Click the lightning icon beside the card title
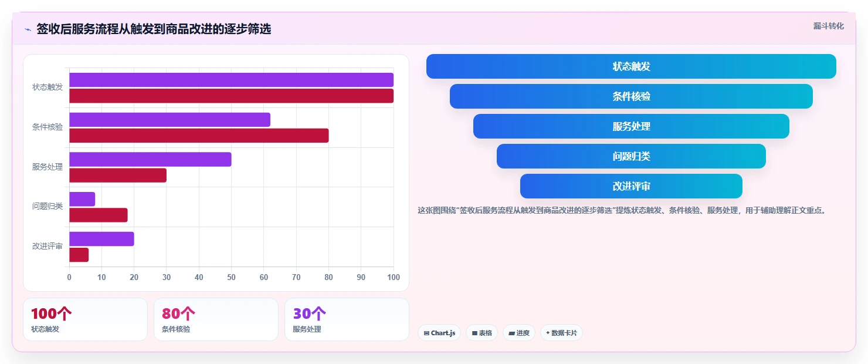Image resolution: width=868 pixels, height=364 pixels. click(x=28, y=29)
